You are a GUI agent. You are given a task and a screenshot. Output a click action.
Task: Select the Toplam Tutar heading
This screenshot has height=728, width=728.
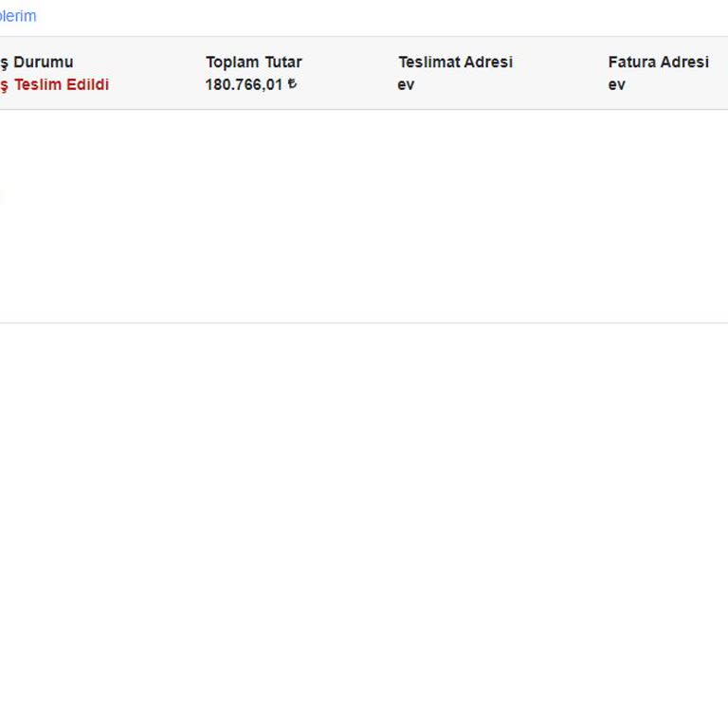[x=253, y=63]
